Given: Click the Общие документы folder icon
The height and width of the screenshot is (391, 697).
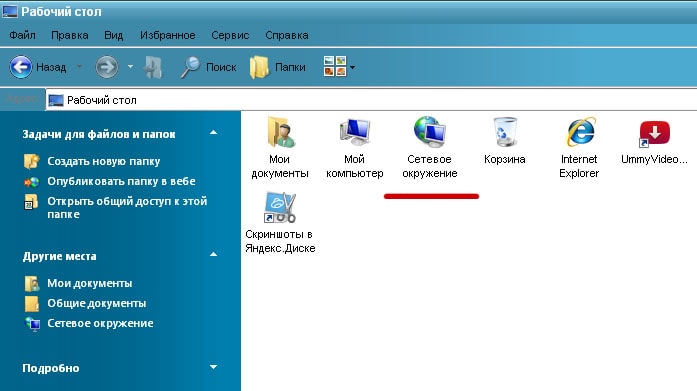Looking at the screenshot, I should (x=32, y=303).
